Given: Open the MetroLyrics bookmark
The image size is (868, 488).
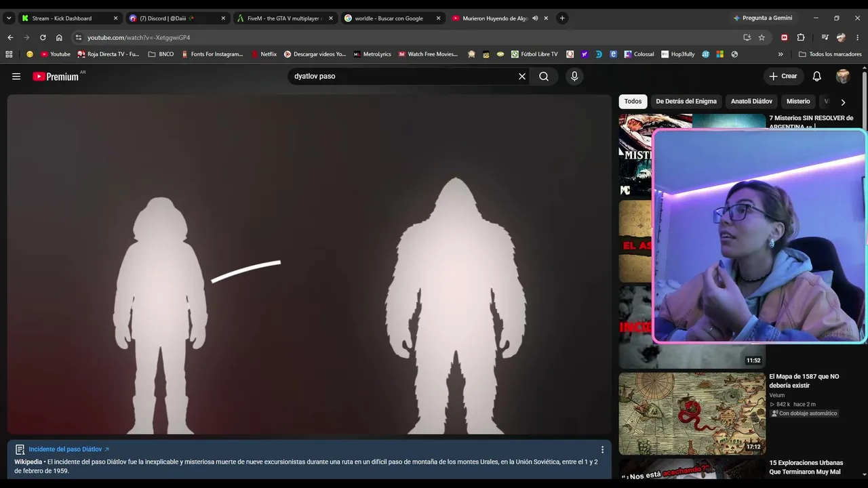Looking at the screenshot, I should (372, 54).
